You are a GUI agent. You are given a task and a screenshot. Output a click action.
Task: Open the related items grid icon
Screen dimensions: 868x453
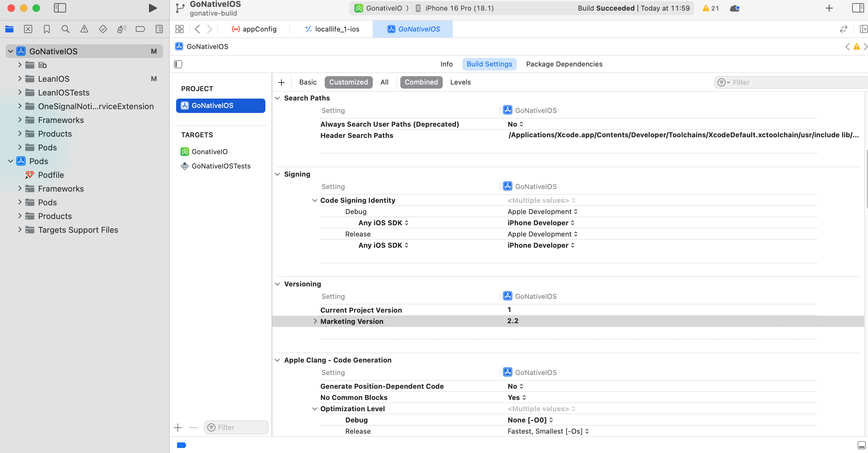tap(180, 29)
